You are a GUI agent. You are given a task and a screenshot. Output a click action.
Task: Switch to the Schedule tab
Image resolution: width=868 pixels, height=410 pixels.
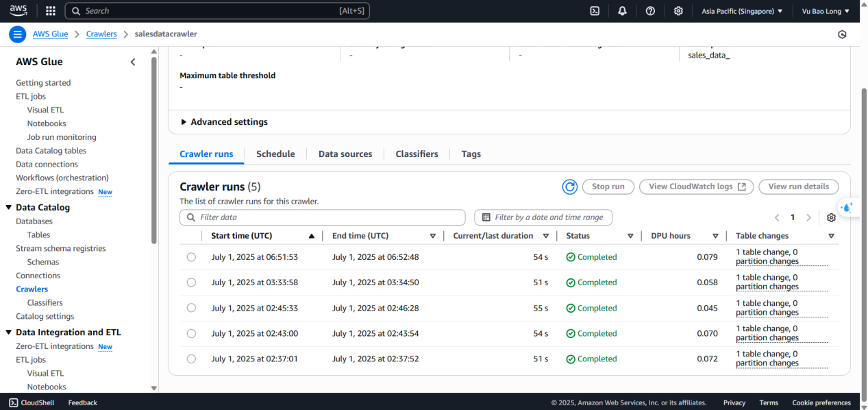coord(275,154)
